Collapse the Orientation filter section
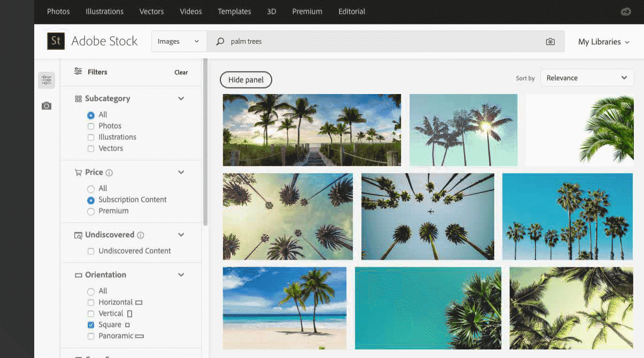This screenshot has height=358, width=644. coord(181,275)
